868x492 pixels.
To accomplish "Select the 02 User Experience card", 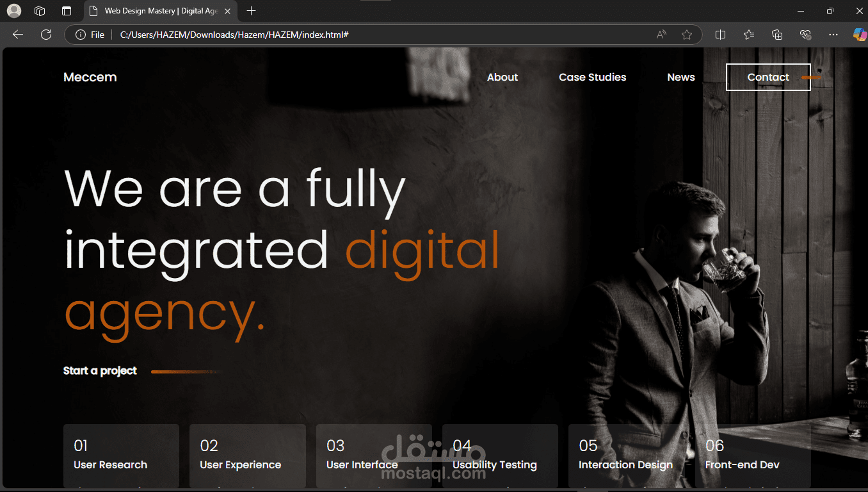I will pyautogui.click(x=247, y=455).
